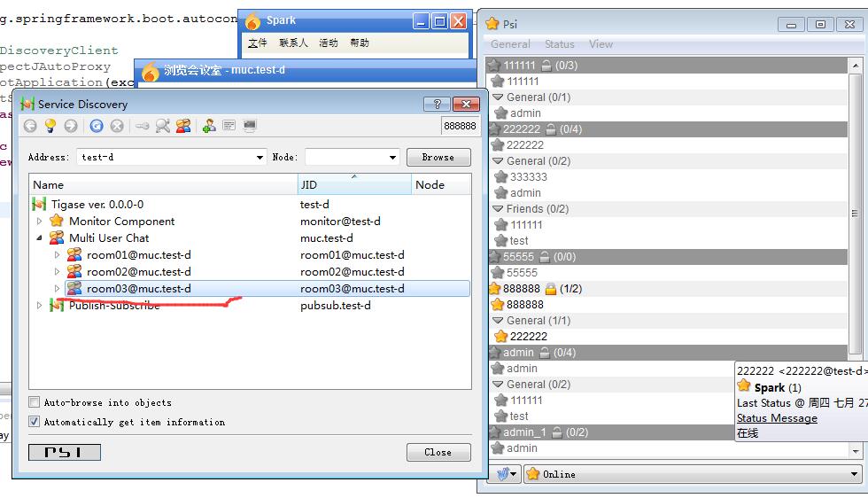Click the lock icon on the 111111 account header
Image resolution: width=868 pixels, height=498 pixels.
click(x=546, y=66)
